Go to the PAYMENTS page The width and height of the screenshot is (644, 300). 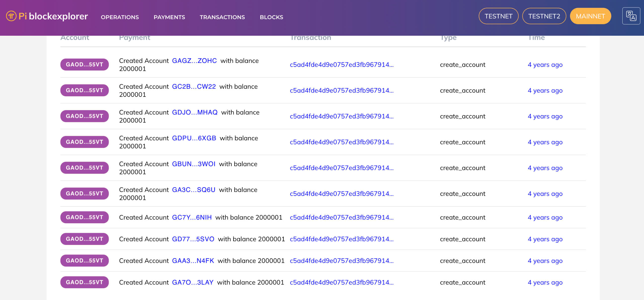click(x=169, y=17)
